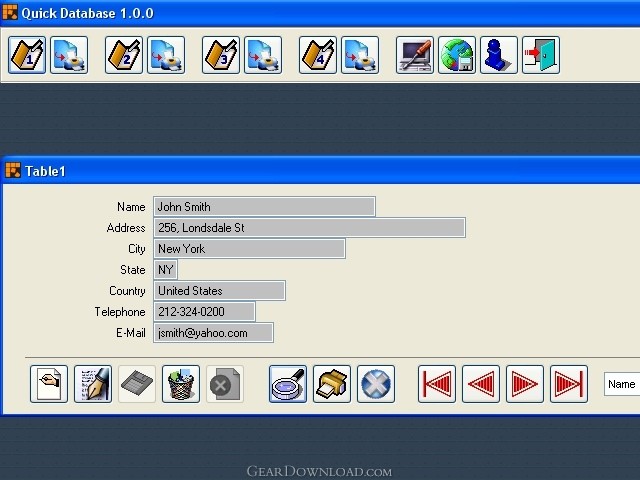Viewport: 640px width, 480px height.
Task: Jump to the last record
Action: pos(569,384)
